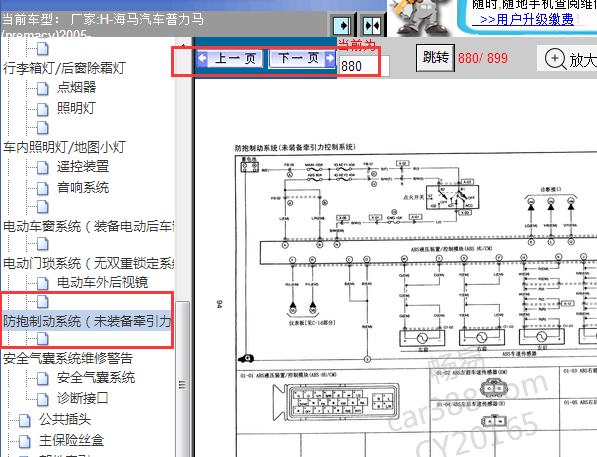Screen dimensions: 597x457
Task: Click the 当前车型 vehicle model header text
Action: coord(103,25)
